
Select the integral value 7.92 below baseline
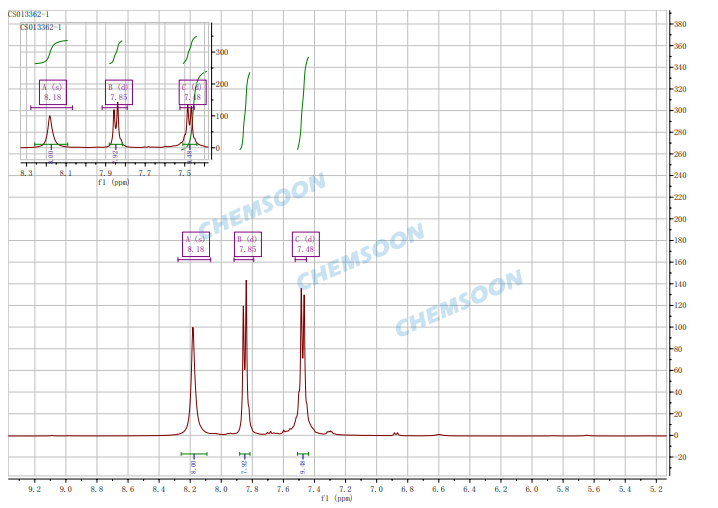click(245, 465)
